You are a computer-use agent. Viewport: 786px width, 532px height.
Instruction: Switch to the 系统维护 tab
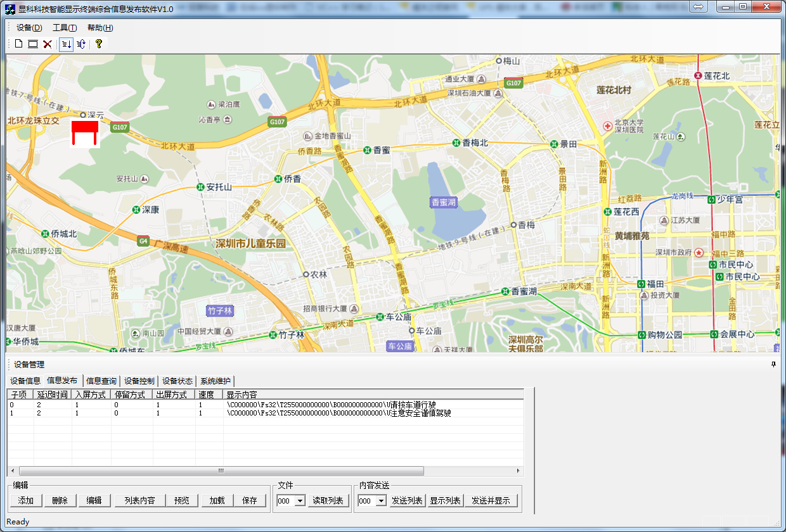pos(216,381)
